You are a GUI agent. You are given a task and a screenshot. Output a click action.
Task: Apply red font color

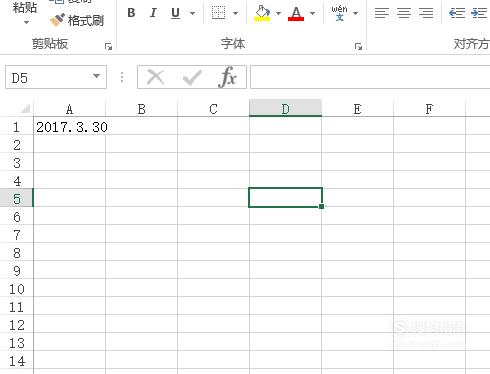(296, 13)
